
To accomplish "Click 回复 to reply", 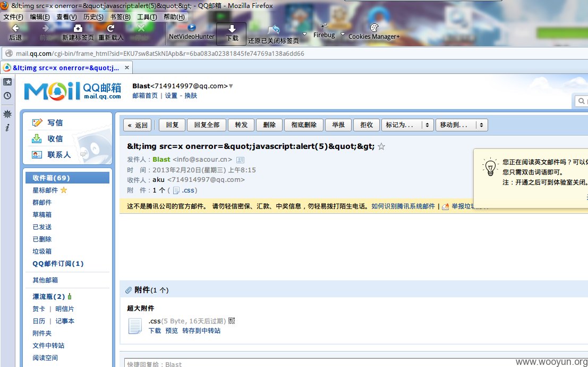I will click(x=172, y=125).
